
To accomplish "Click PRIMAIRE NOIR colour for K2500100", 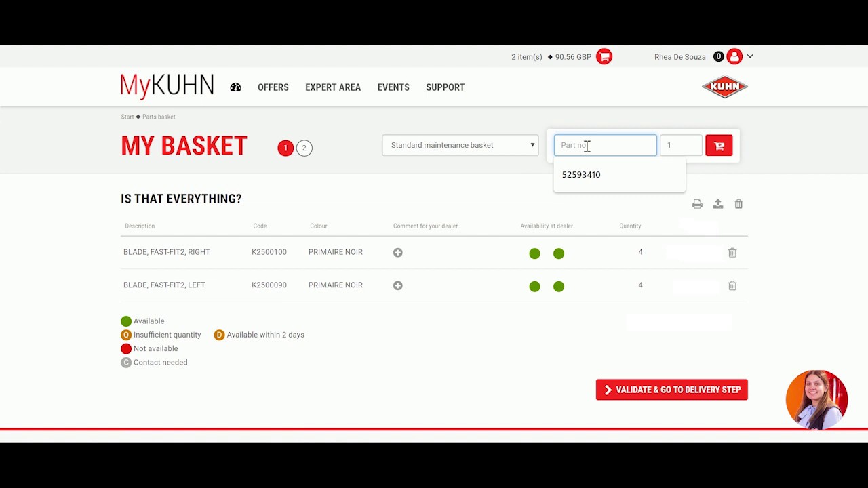I will [336, 252].
